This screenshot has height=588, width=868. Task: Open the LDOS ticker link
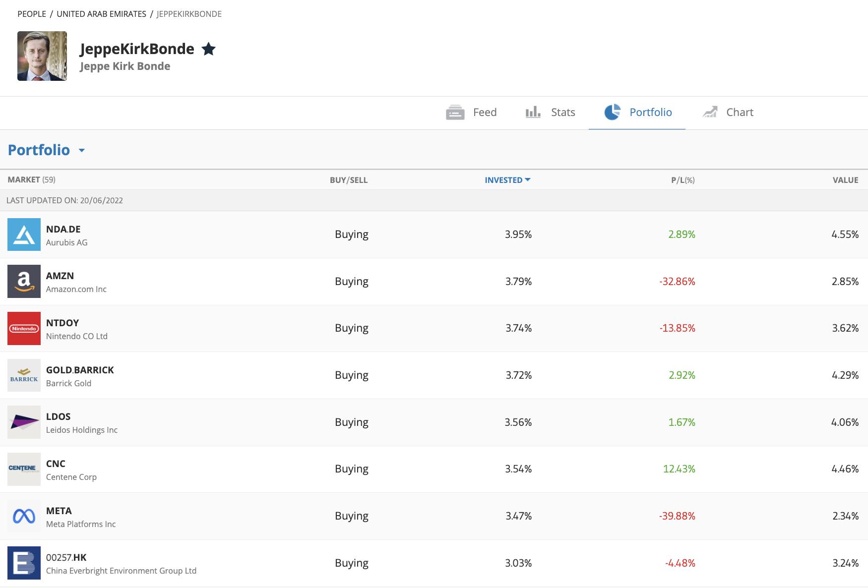pyautogui.click(x=58, y=417)
